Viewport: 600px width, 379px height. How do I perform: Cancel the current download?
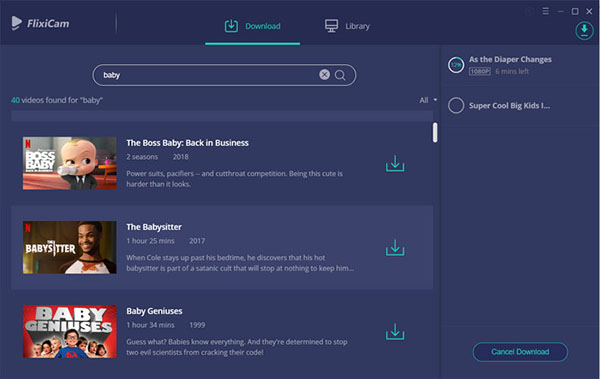pos(520,352)
